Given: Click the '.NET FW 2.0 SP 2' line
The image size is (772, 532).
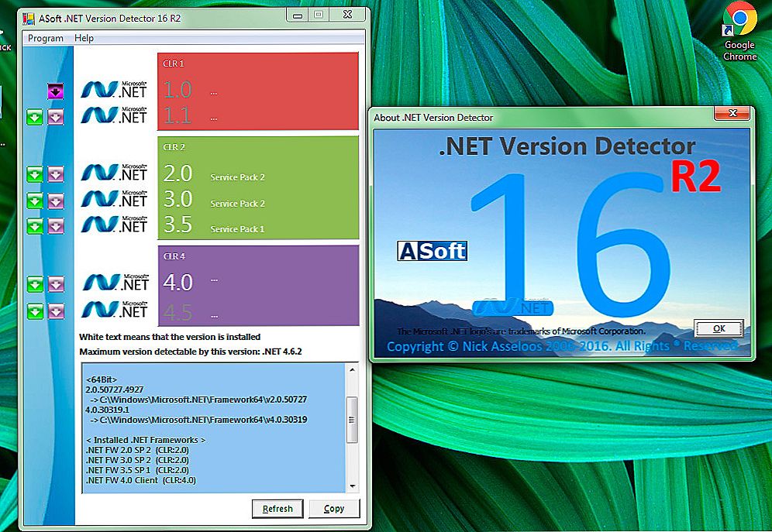Looking at the screenshot, I should pos(137,450).
